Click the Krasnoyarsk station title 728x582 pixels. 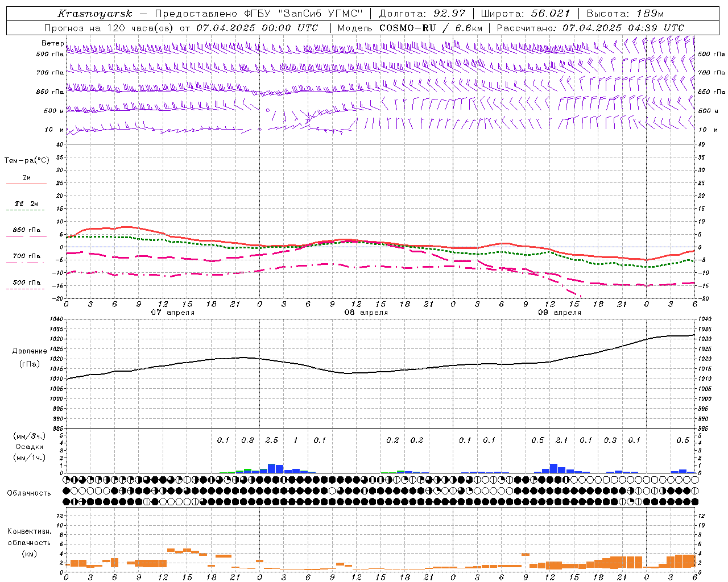[94, 14]
